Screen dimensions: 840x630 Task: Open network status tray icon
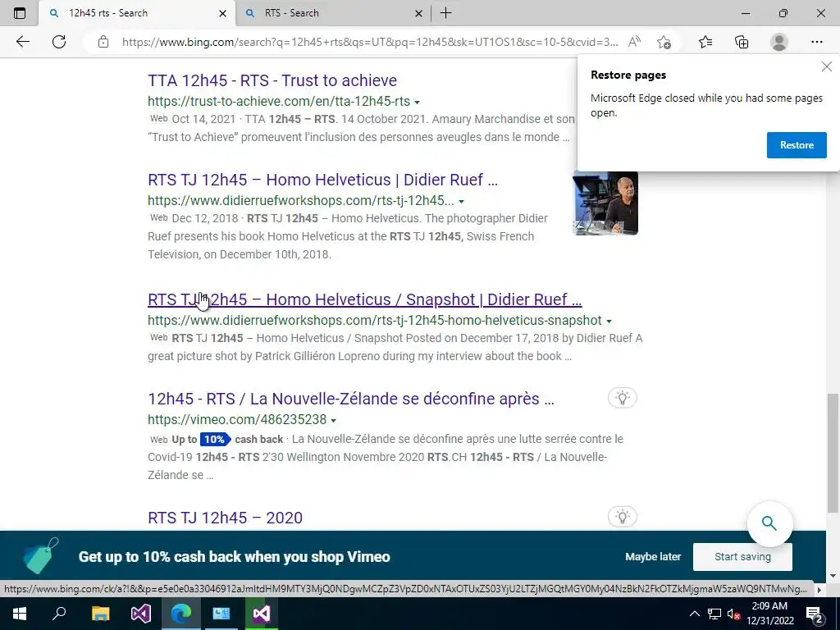pyautogui.click(x=714, y=614)
